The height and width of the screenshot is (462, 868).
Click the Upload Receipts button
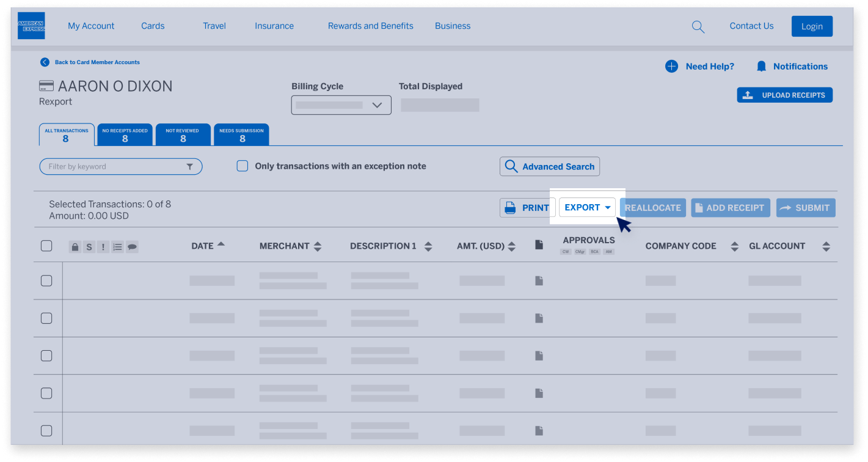(784, 95)
